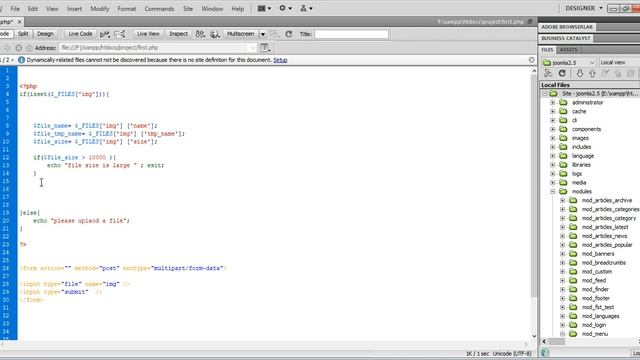Open the Commands menu
This screenshot has width=640, height=360.
coord(159,9)
